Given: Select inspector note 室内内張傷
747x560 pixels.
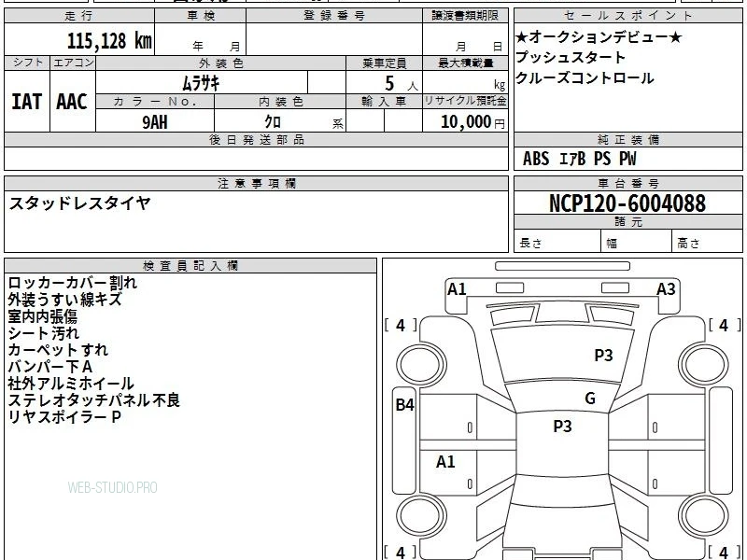Looking at the screenshot, I should point(42,316).
